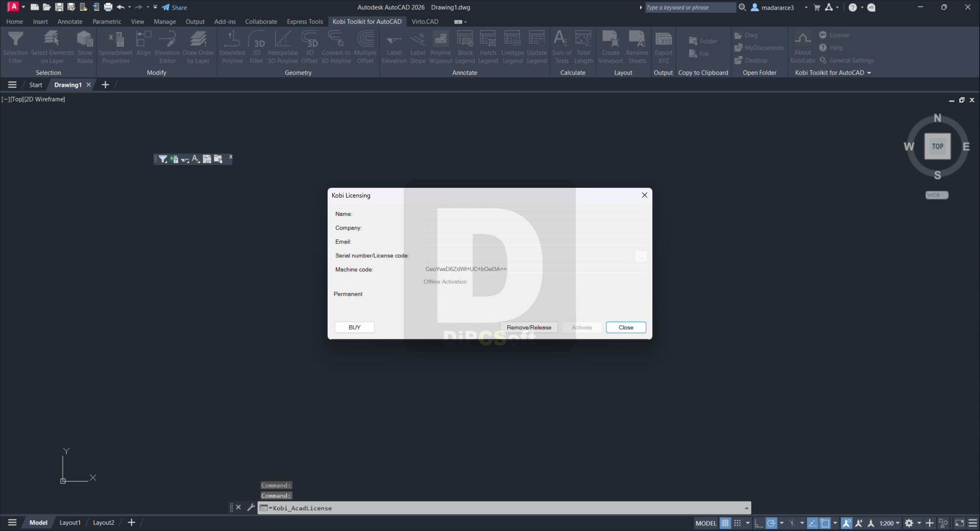Open the Elevation Editor

tap(167, 47)
